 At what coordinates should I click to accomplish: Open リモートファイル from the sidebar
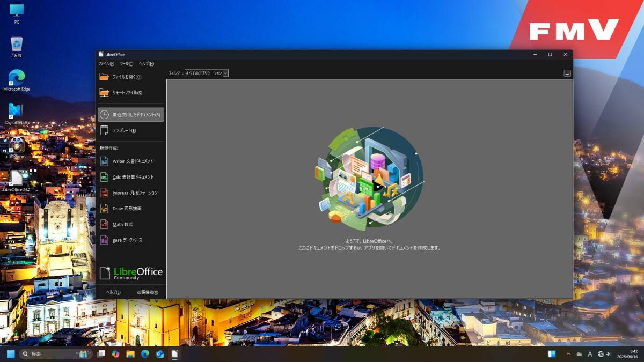130,93
